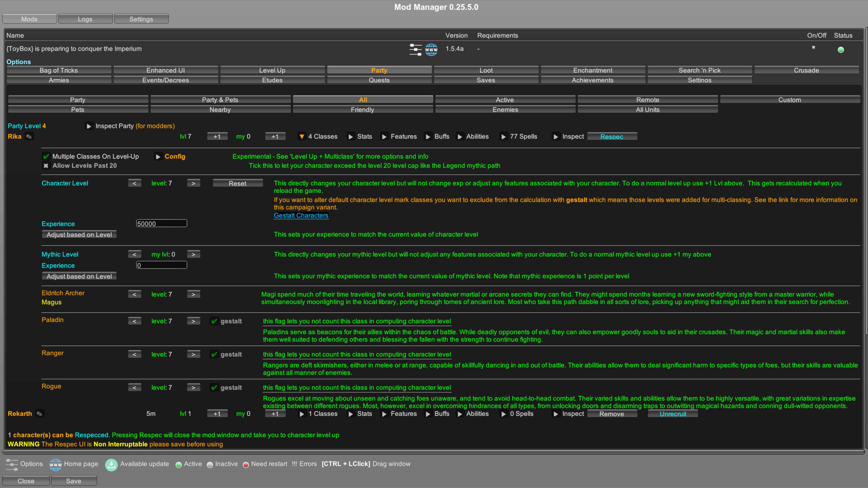This screenshot has width=868, height=488.
Task: Expand the Config disclosure triangle
Action: (158, 156)
